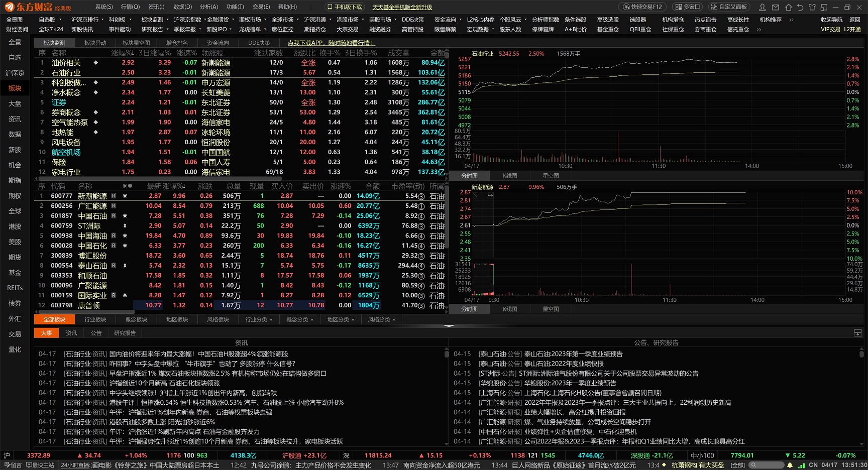Show more items after 信托重仓
The width and height of the screenshot is (868, 470).
click(758, 30)
